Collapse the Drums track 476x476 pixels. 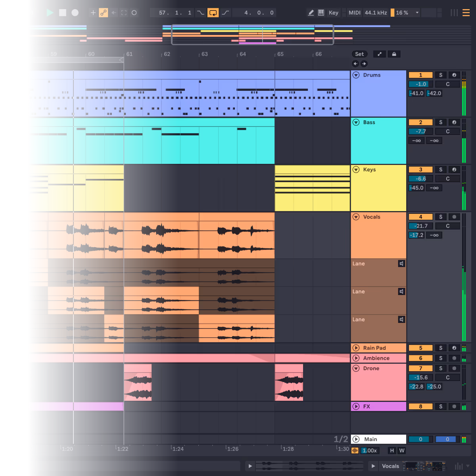[356, 75]
